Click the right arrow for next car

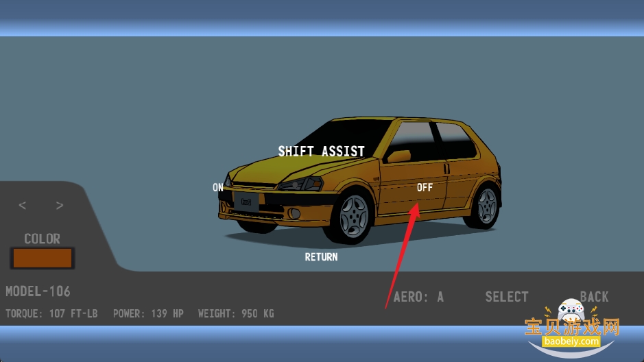[60, 206]
